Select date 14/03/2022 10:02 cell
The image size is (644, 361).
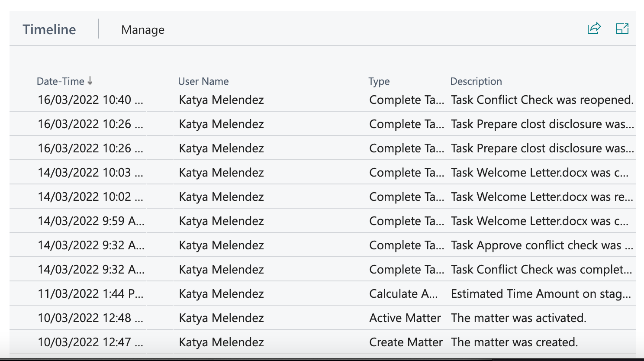pyautogui.click(x=90, y=197)
